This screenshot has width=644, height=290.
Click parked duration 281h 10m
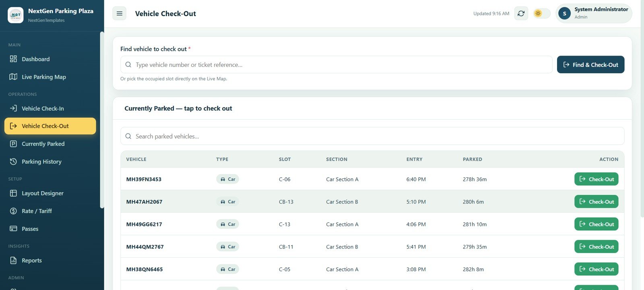tap(475, 224)
